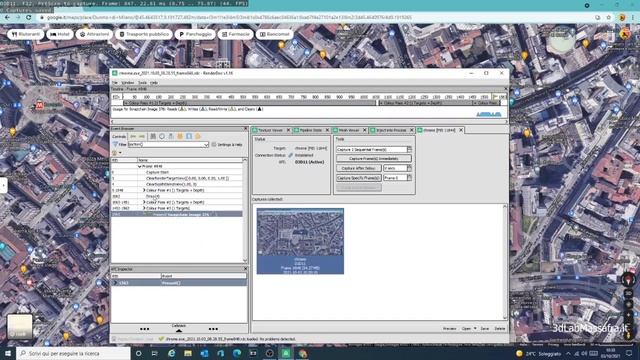Image resolution: width=640 pixels, height=360 pixels.
Task: Click Capture Frame(s) Immediately button
Action: [x=374, y=158]
